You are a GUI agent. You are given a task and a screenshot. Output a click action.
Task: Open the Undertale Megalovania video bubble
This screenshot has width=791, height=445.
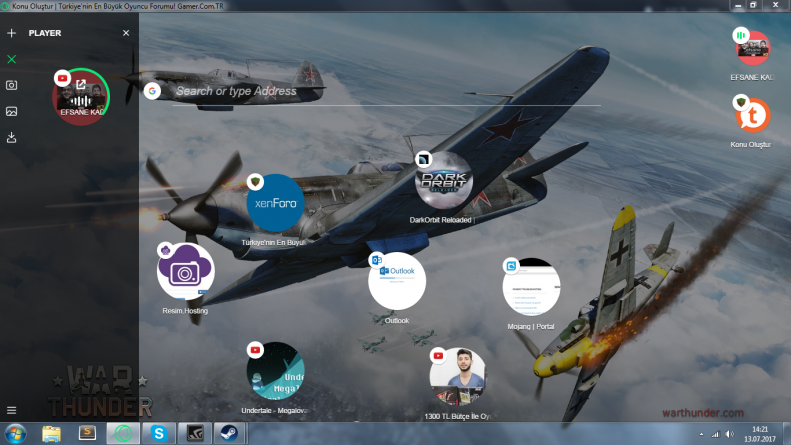(275, 371)
